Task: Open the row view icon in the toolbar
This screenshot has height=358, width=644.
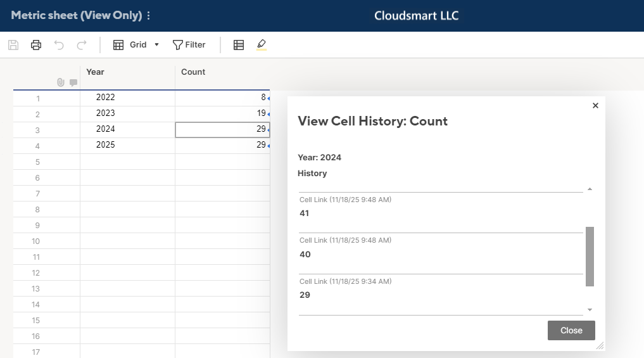Action: [239, 45]
